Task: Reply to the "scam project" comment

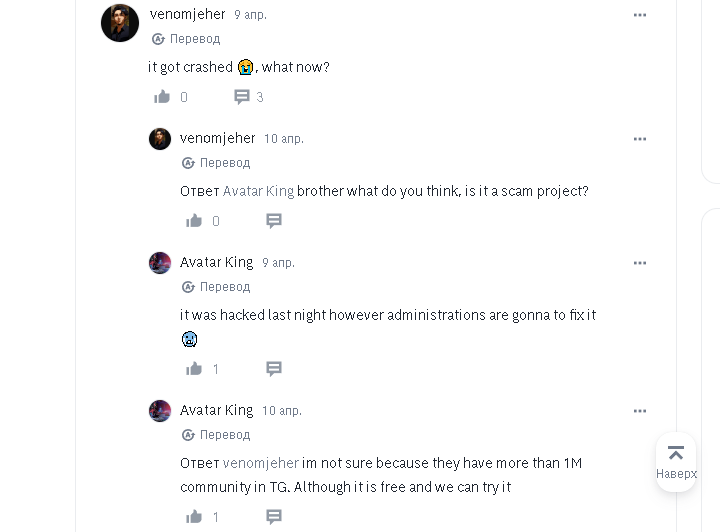Action: coord(274,221)
